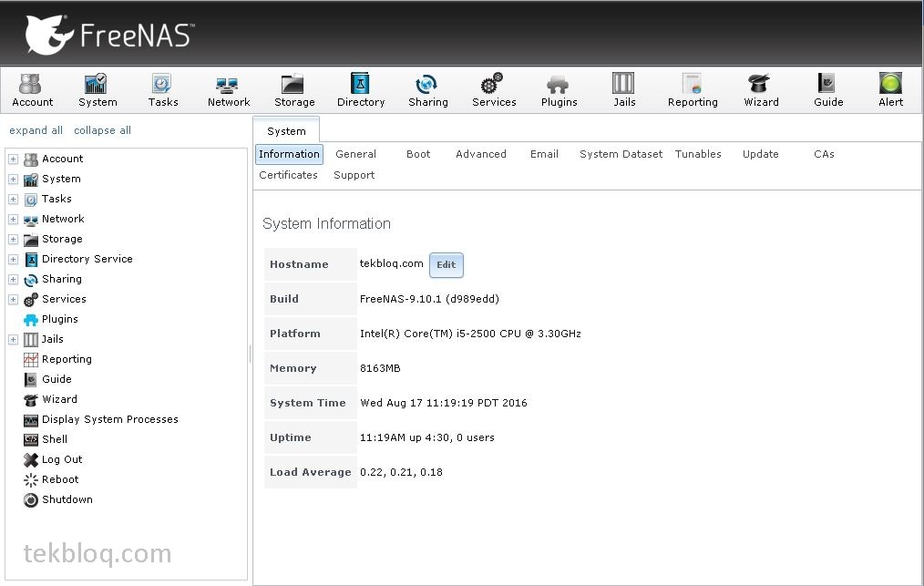Click the build value FreeNAS-9.10.1 (d989edd)

[x=429, y=299]
